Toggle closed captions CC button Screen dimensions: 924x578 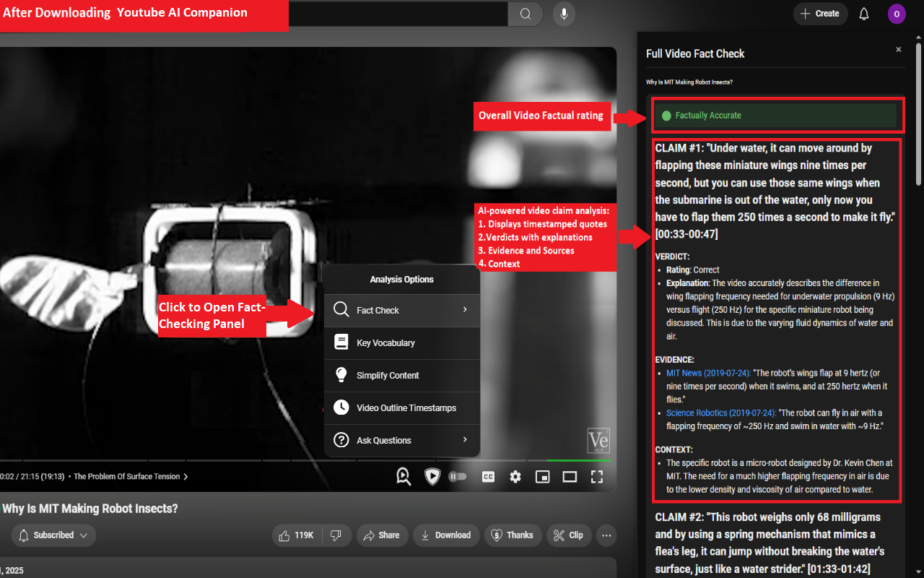coord(489,477)
